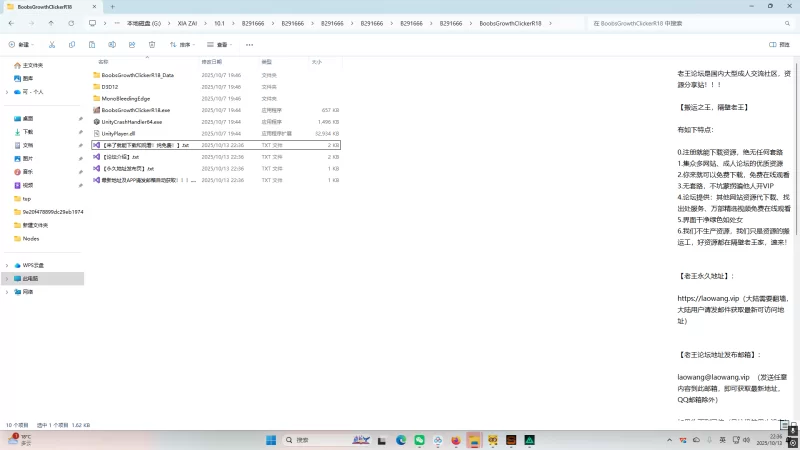Click the preview pane vertical scrollbar
The height and width of the screenshot is (450, 800).
point(796,148)
